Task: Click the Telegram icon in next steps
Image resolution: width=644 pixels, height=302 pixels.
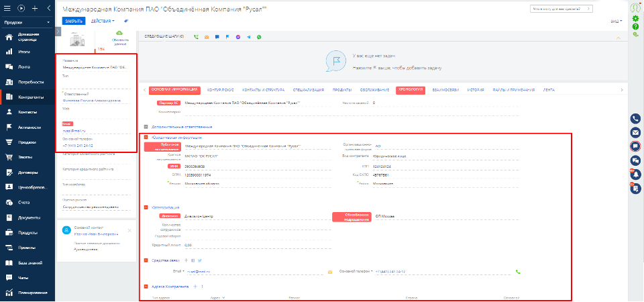Action: 248,37
